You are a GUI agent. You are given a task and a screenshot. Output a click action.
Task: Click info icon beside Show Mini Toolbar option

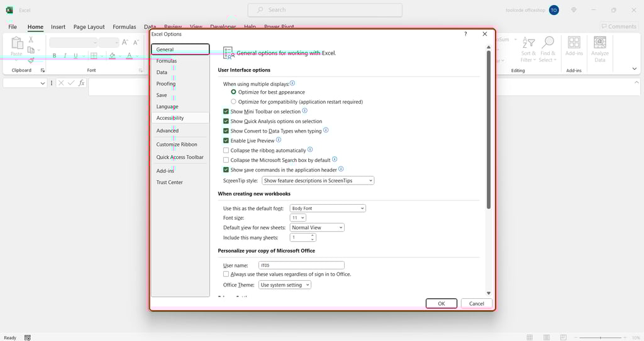coord(305,111)
